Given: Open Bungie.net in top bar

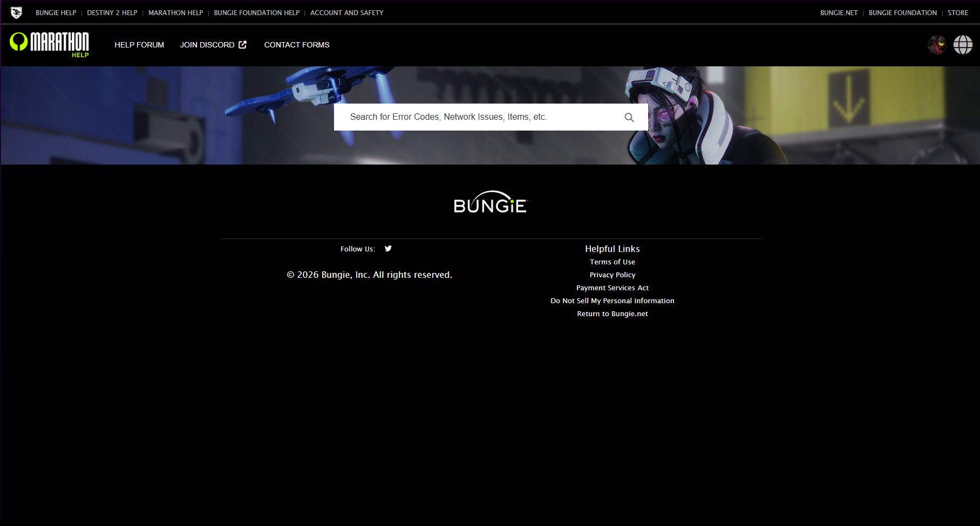Looking at the screenshot, I should coord(839,12).
